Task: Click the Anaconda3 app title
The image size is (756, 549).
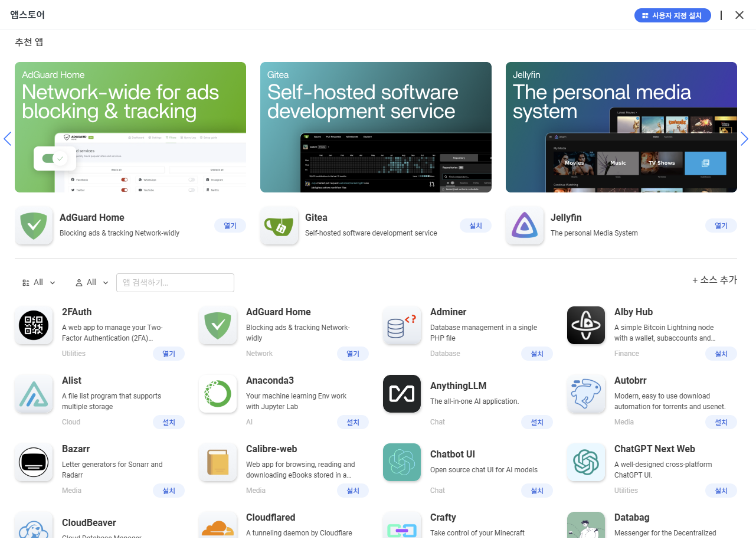Action: point(270,380)
